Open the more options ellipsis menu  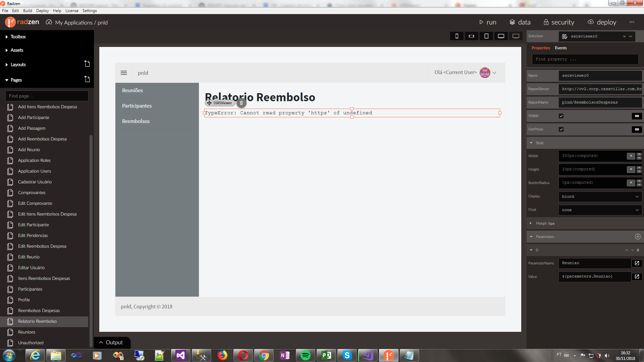[632, 22]
